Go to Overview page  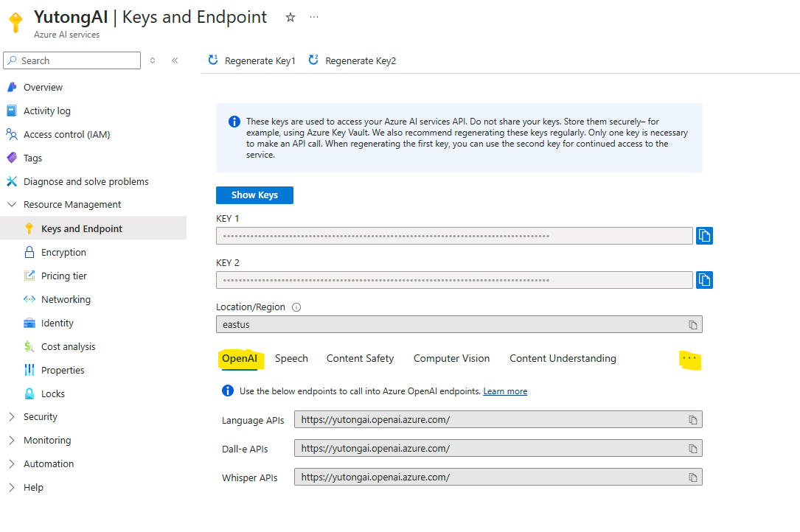(43, 87)
